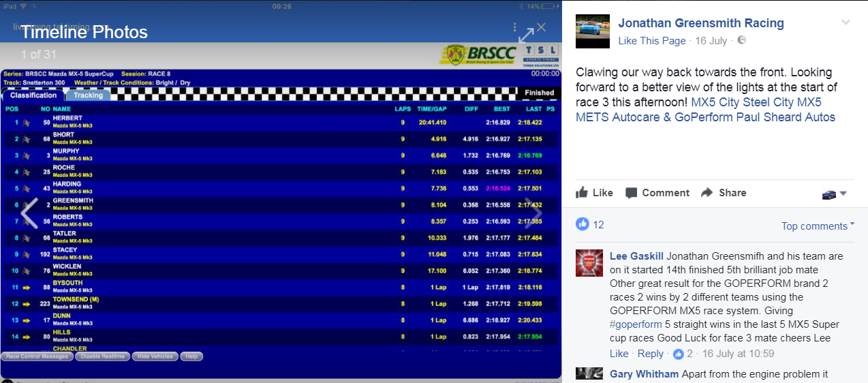The image size is (868, 383).
Task: Enter fullscreen with the expand arrows icon
Action: click(x=527, y=35)
